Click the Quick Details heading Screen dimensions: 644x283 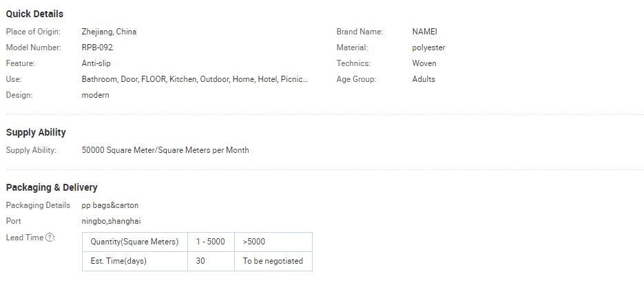pyautogui.click(x=34, y=14)
